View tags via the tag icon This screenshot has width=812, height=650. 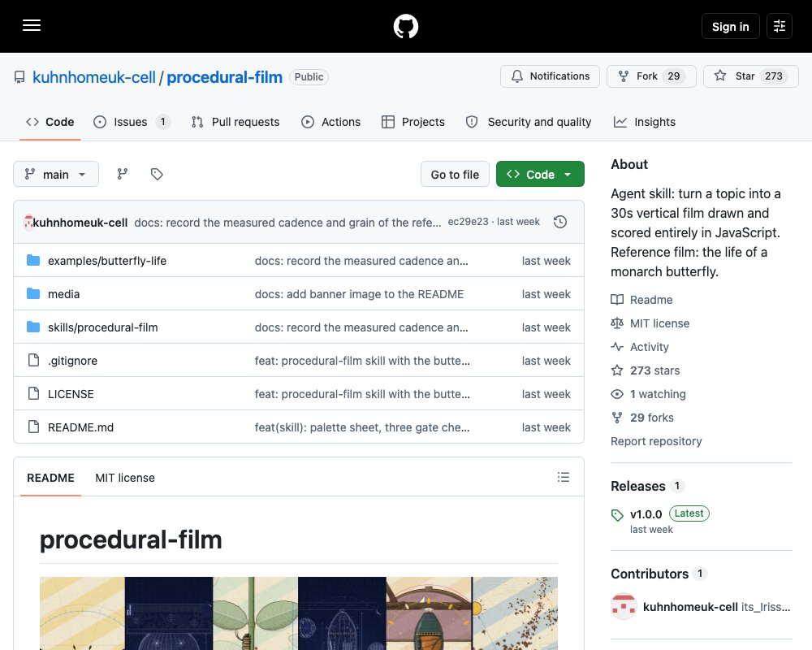[x=157, y=174]
